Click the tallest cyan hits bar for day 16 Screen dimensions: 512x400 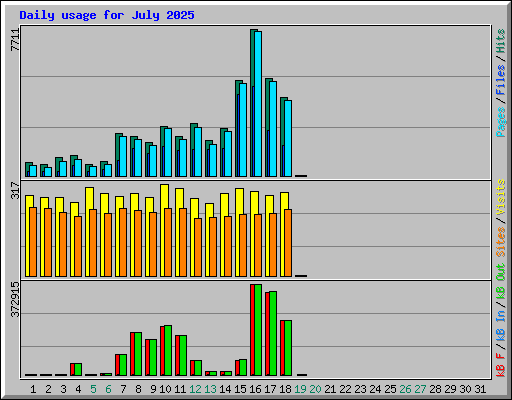258,104
